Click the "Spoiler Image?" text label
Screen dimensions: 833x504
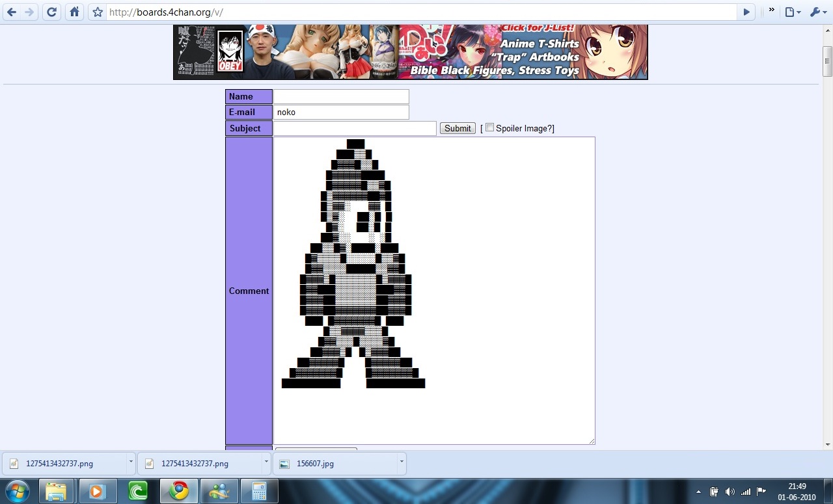point(523,128)
